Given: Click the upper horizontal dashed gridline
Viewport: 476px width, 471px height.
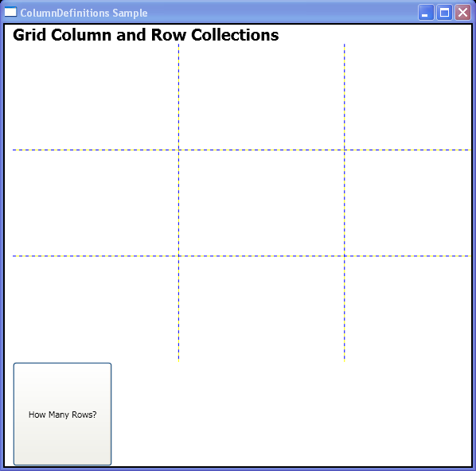Looking at the screenshot, I should coord(242,150).
